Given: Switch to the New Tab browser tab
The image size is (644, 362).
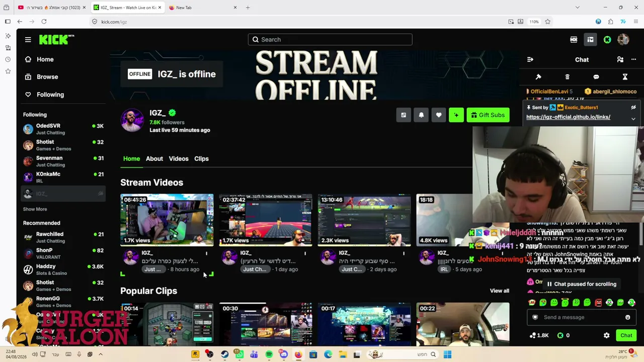Looking at the screenshot, I should click(203, 8).
